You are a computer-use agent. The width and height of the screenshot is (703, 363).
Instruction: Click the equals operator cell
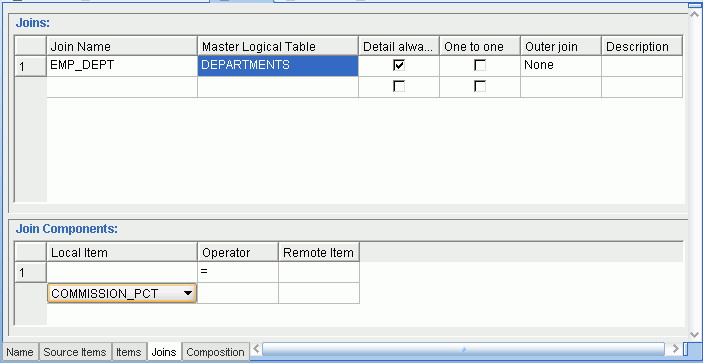coord(238,272)
